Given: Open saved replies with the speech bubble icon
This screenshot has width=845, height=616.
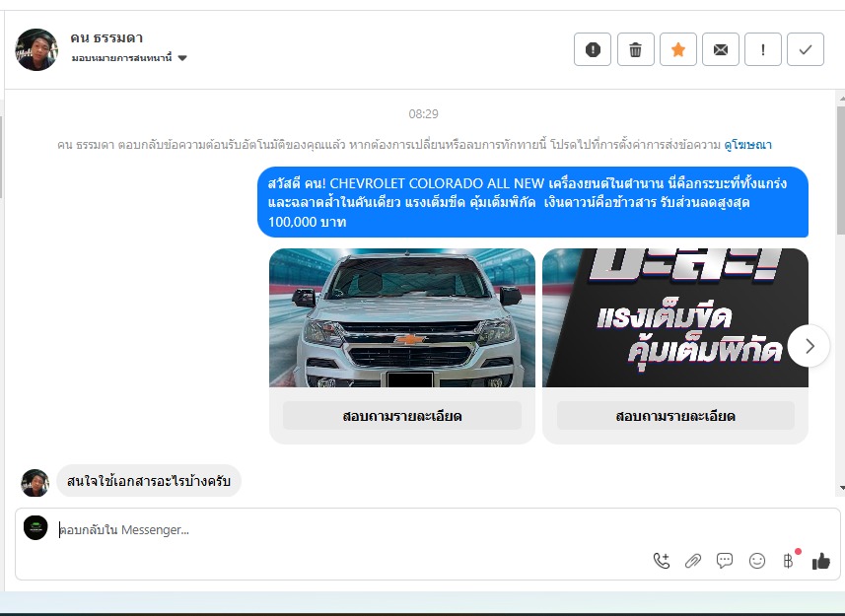Looking at the screenshot, I should pyautogui.click(x=725, y=561).
